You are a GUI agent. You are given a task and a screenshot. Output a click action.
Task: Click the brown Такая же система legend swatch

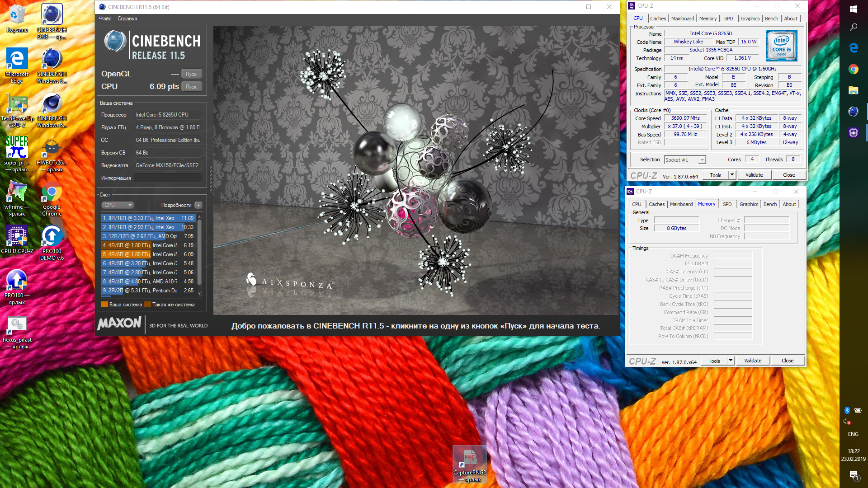pyautogui.click(x=147, y=305)
